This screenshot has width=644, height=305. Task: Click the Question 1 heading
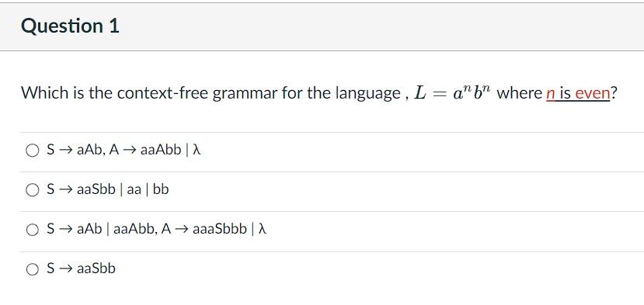tap(70, 26)
